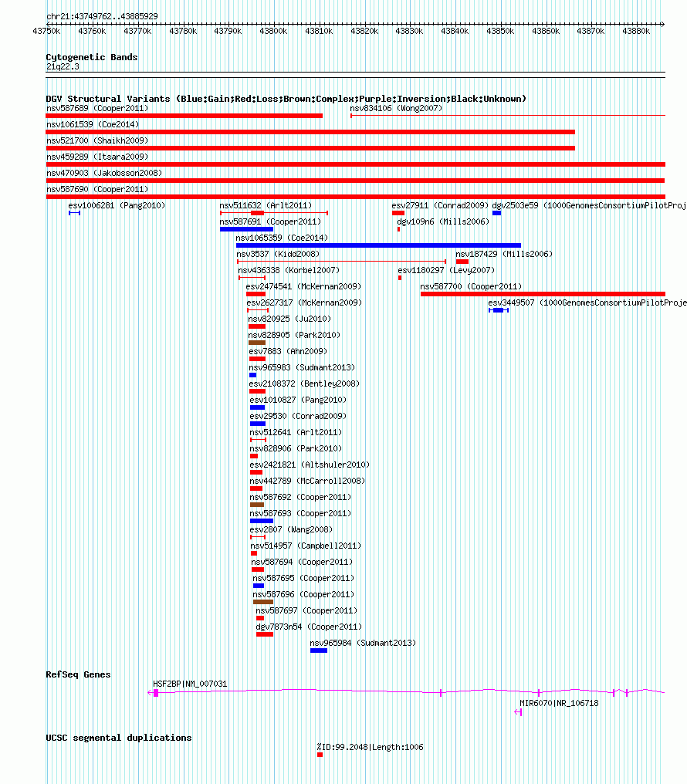Select the nsv3537 (Kidd2008) label

pos(278,254)
